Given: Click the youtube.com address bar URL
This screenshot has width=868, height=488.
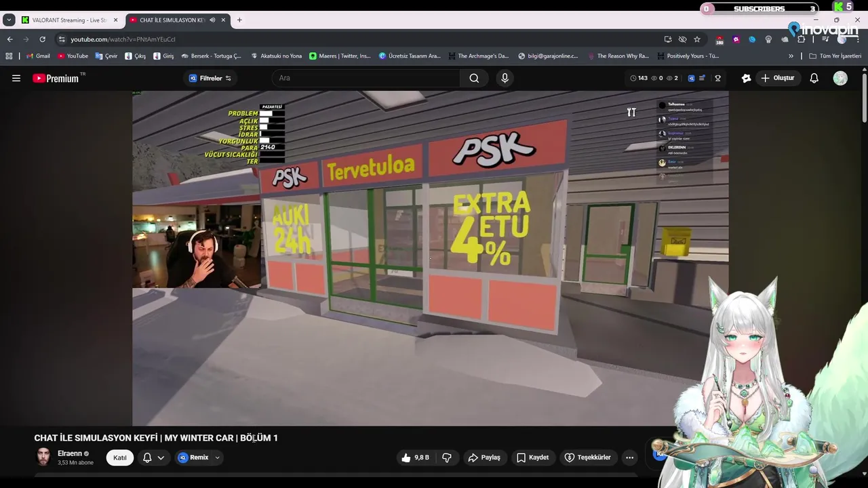Looking at the screenshot, I should [x=123, y=39].
